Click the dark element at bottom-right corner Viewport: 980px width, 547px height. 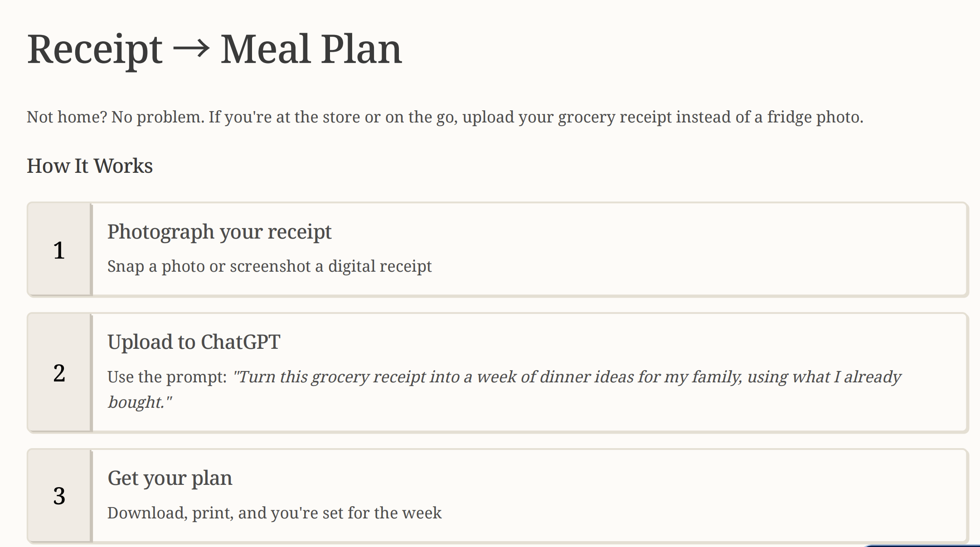[x=922, y=546]
